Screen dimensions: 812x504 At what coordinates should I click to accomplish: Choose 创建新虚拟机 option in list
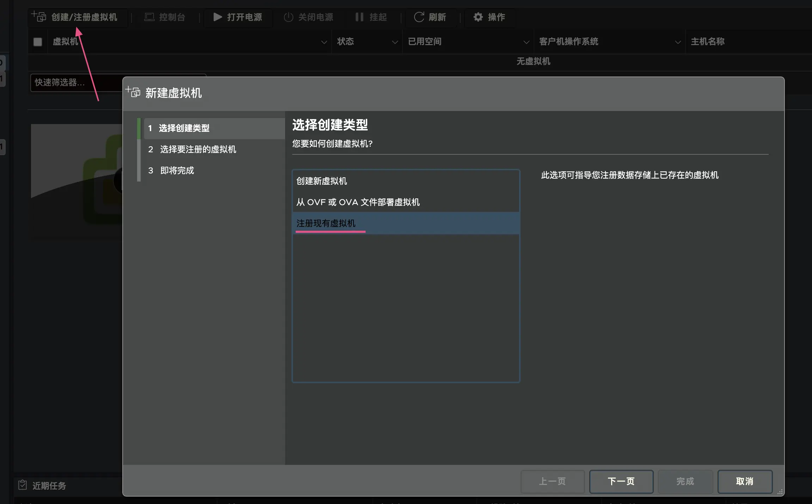click(321, 181)
